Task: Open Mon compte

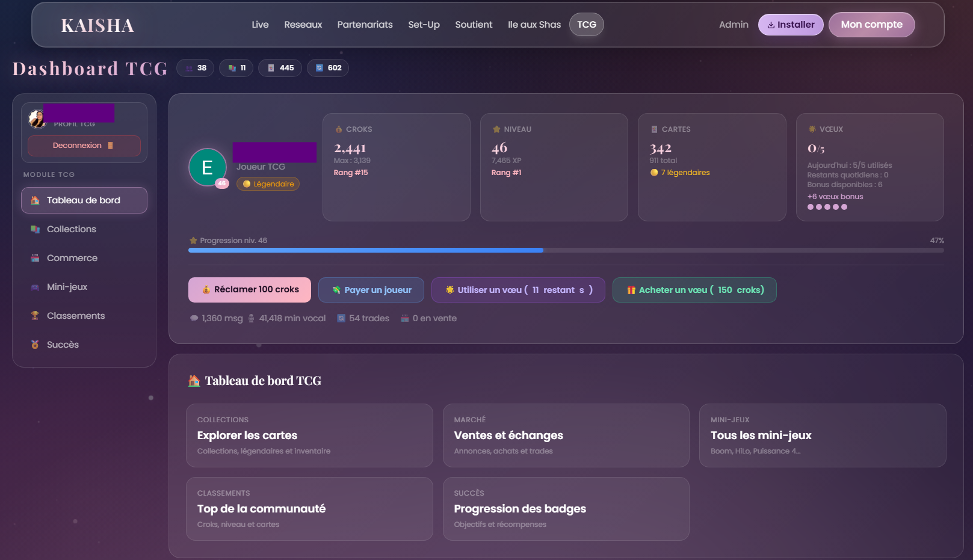Action: [872, 25]
